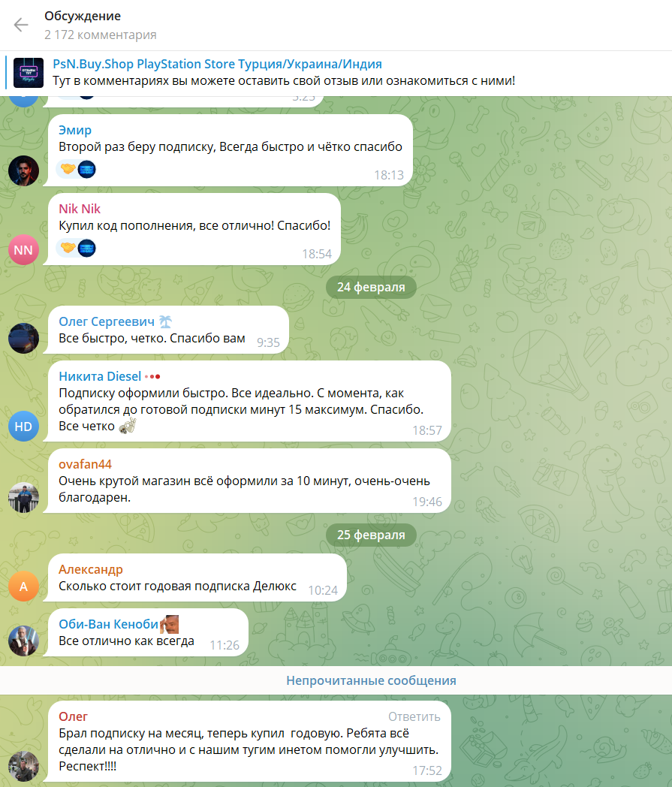Open Никита Diesel's HD avatar

(x=23, y=426)
